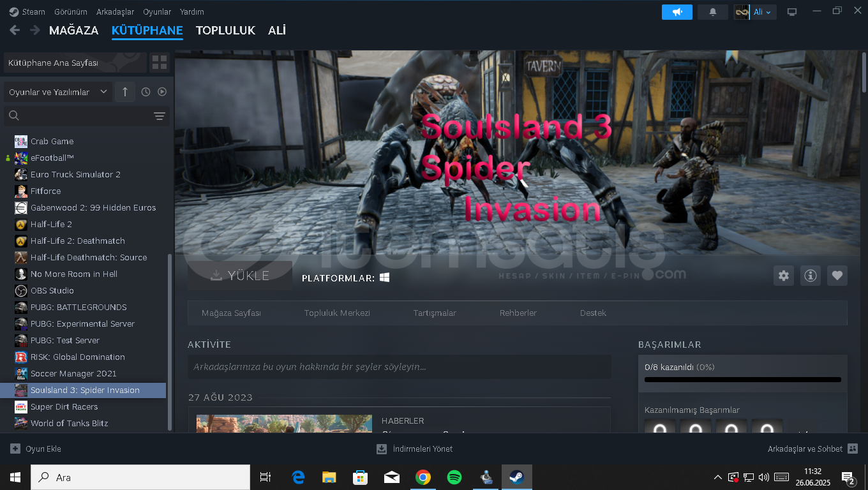
Task: Select Soccer Manager 2021
Action: [x=73, y=373]
